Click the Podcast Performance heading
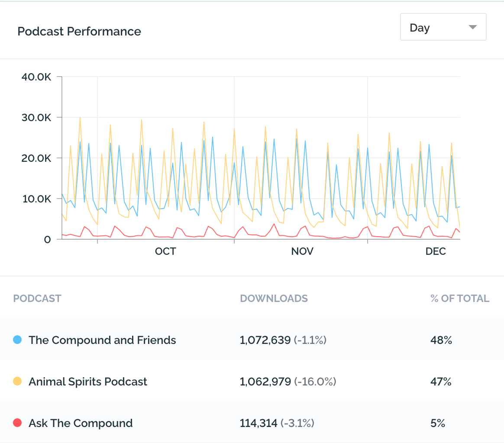 point(79,32)
